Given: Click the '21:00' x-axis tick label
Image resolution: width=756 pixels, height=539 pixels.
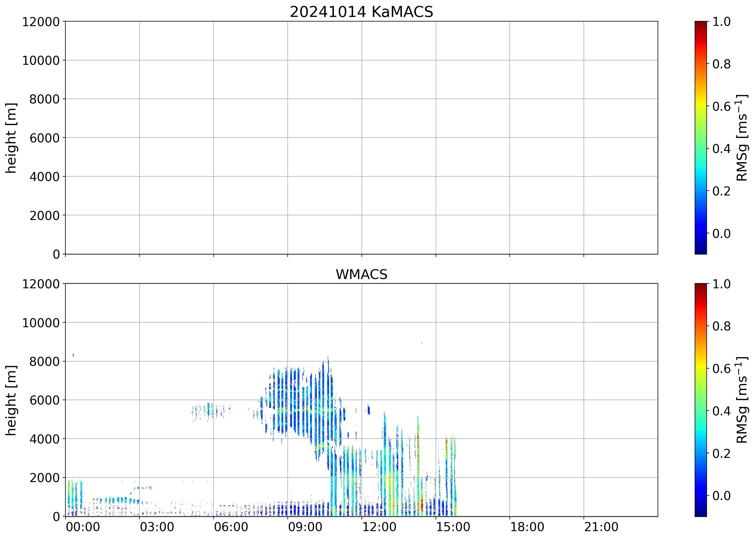Looking at the screenshot, I should tap(601, 527).
